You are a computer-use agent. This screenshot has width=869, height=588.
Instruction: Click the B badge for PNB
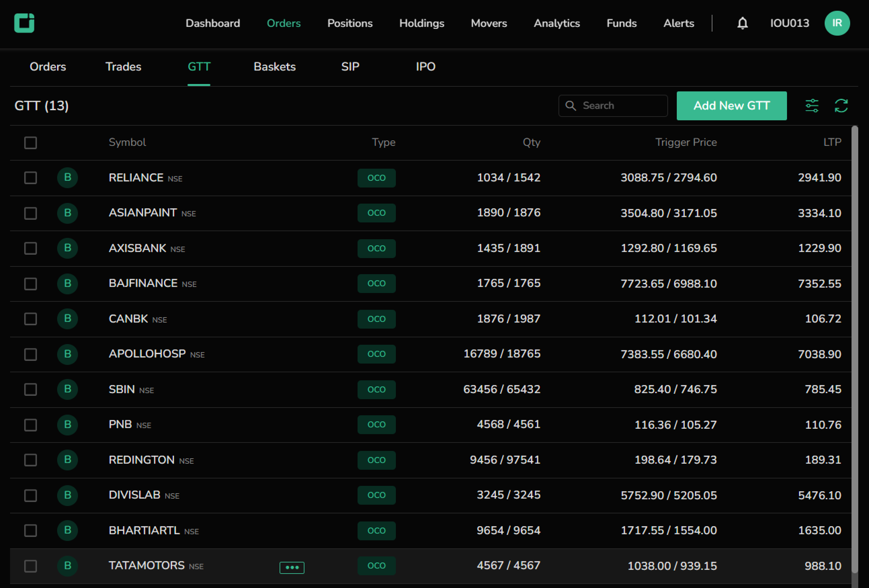(x=67, y=425)
